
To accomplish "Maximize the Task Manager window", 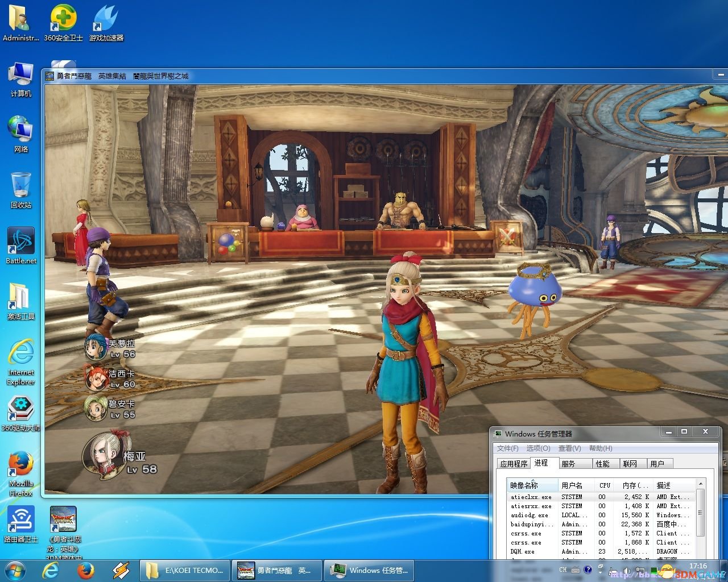I will coord(684,432).
